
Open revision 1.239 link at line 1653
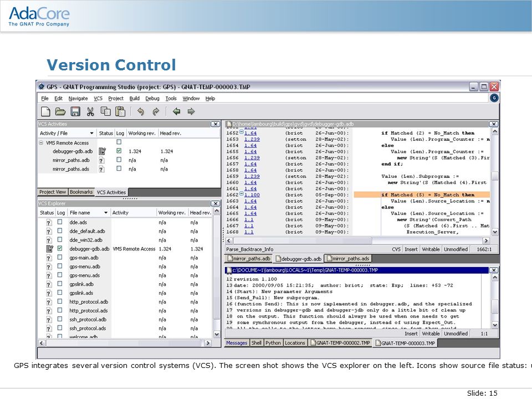tap(252, 140)
